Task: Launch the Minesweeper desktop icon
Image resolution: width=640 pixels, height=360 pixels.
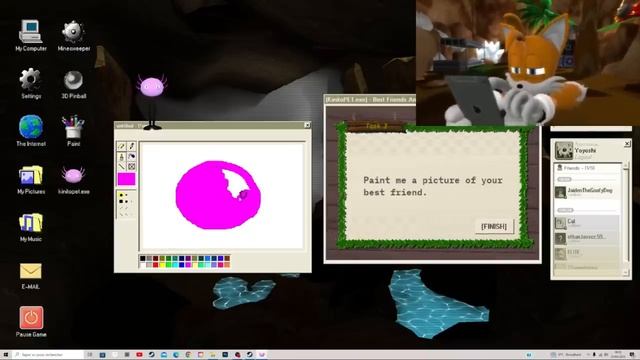Action: point(73,36)
